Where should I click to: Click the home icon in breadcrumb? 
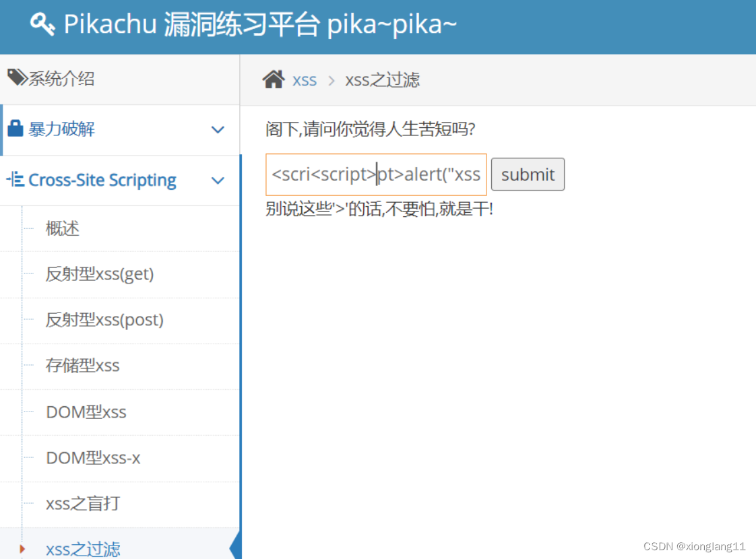[x=274, y=79]
